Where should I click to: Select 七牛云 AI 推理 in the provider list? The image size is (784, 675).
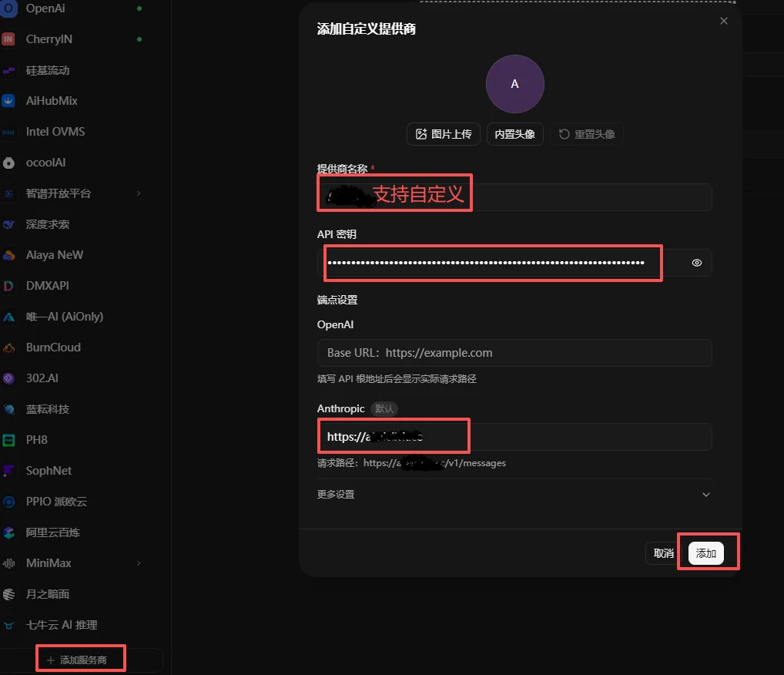click(x=62, y=625)
